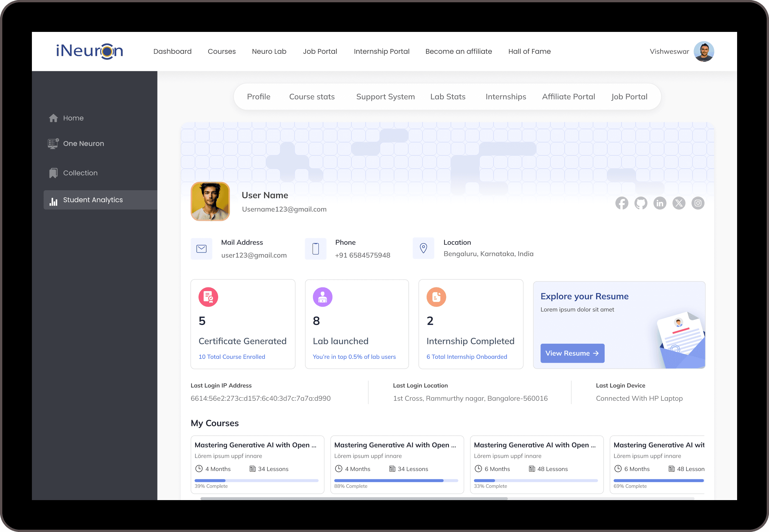769x532 pixels.
Task: Open the Courses menu item
Action: coord(222,51)
